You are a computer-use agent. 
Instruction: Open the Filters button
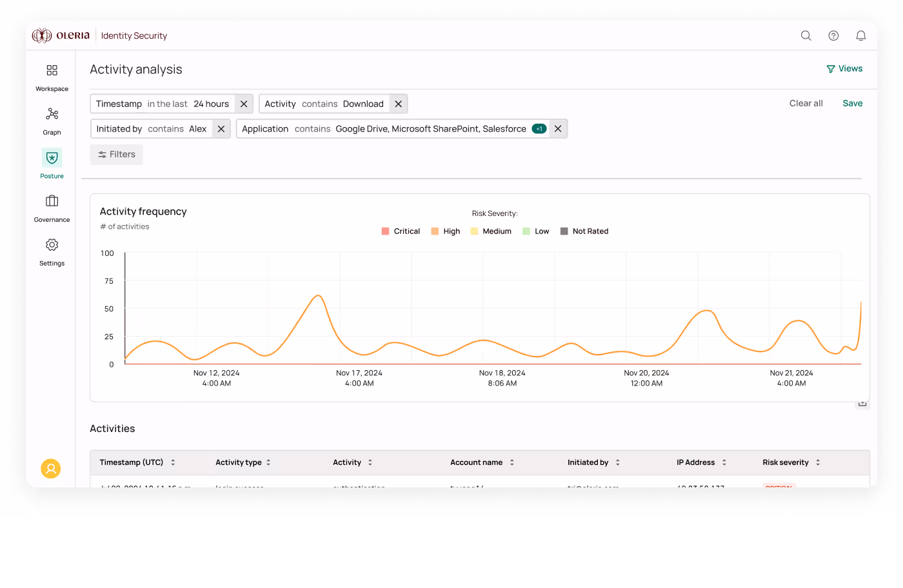[x=117, y=155]
